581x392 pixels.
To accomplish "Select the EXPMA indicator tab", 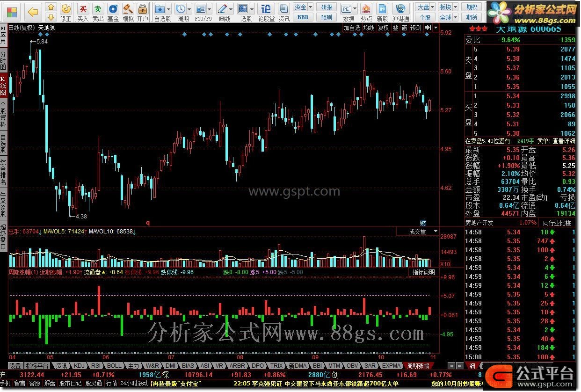I will [x=391, y=365].
